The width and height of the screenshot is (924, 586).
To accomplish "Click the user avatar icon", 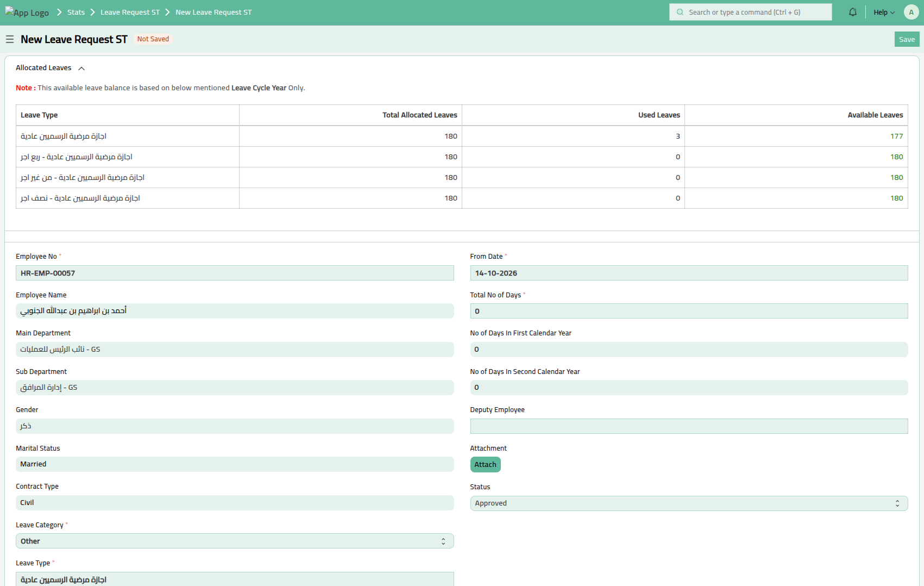I will pos(911,12).
